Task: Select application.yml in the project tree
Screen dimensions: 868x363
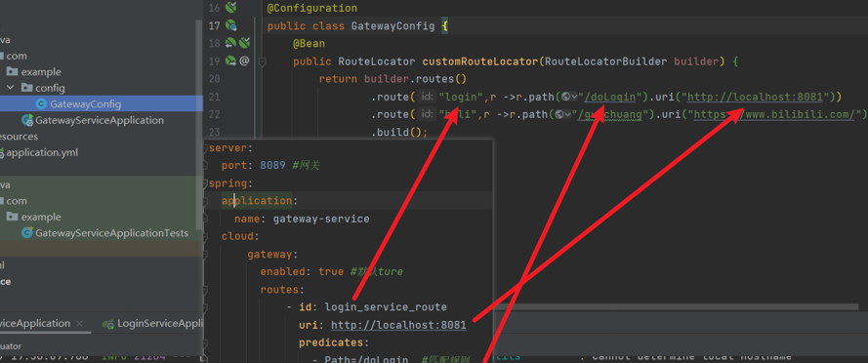Action: (42, 152)
